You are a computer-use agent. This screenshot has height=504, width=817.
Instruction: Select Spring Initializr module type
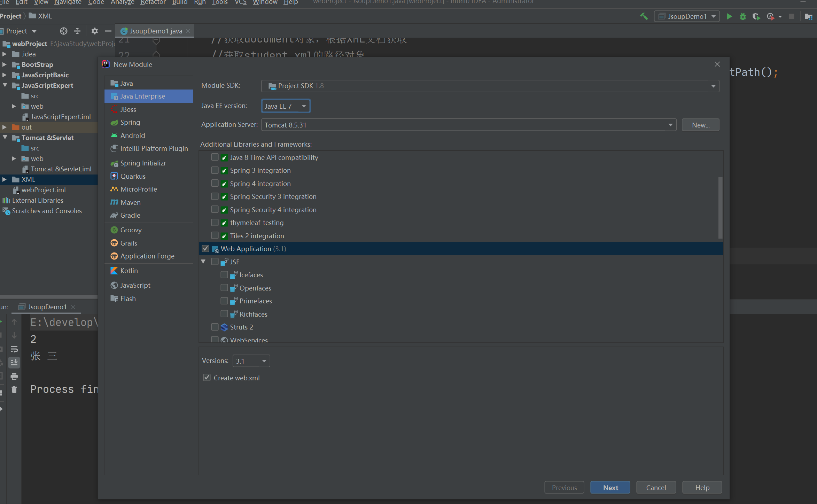coord(149,163)
